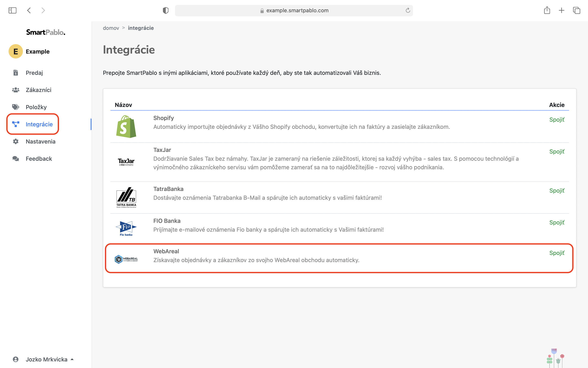Reload the page with the refresh icon
This screenshot has height=368, width=588.
(408, 10)
